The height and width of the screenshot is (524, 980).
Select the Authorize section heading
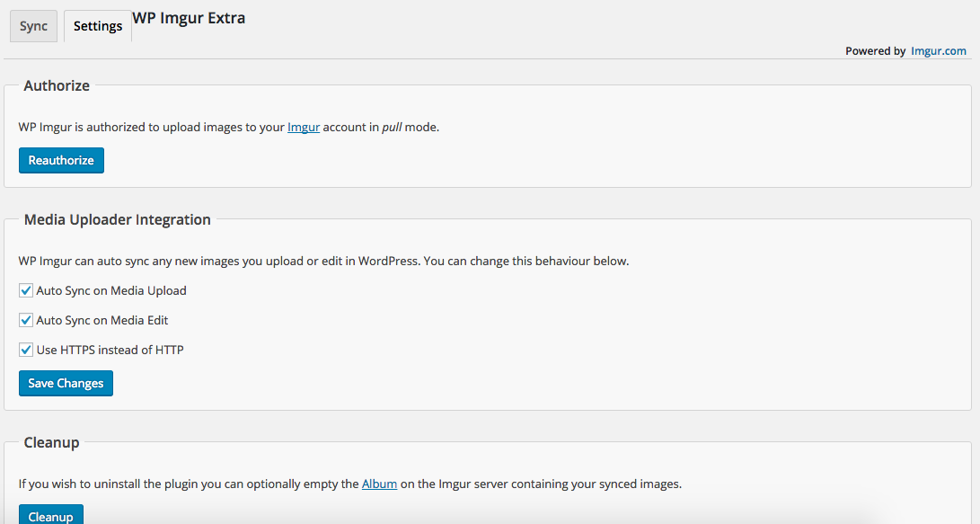tap(57, 85)
